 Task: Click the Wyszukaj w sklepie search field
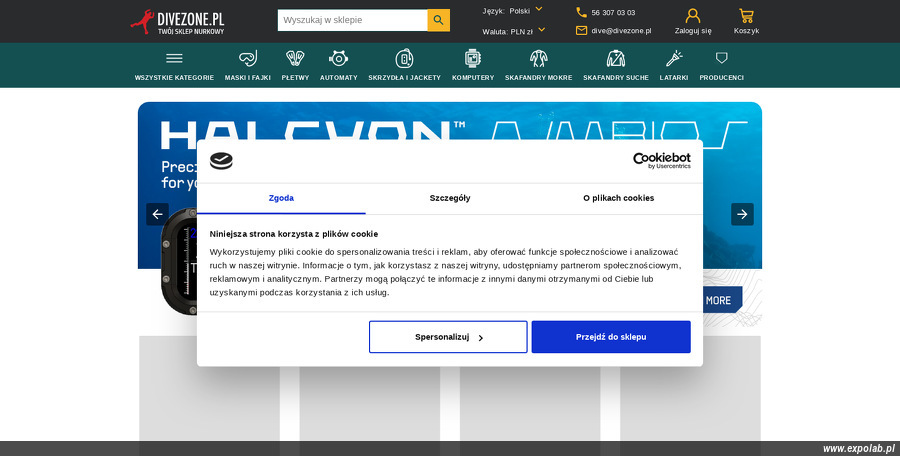tap(353, 20)
